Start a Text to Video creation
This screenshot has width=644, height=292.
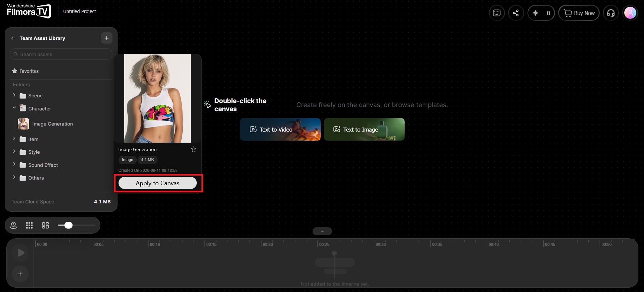[x=280, y=129]
